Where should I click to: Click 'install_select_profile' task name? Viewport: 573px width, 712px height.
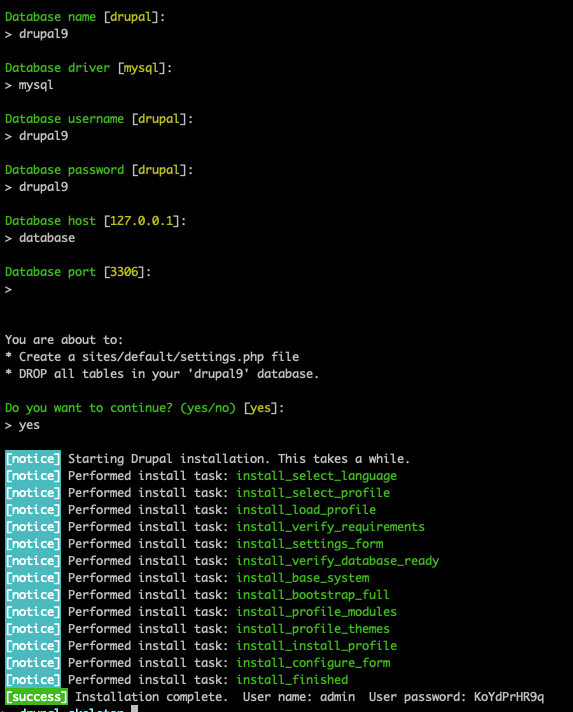pos(313,493)
